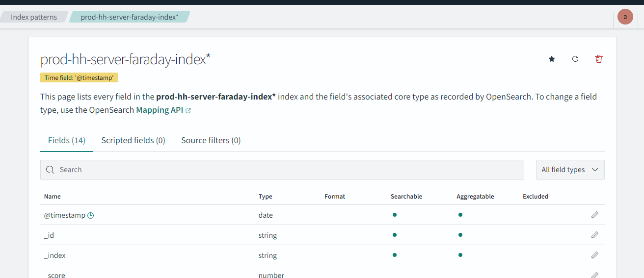
Task: Sort fields by Type column header
Action: tap(265, 196)
